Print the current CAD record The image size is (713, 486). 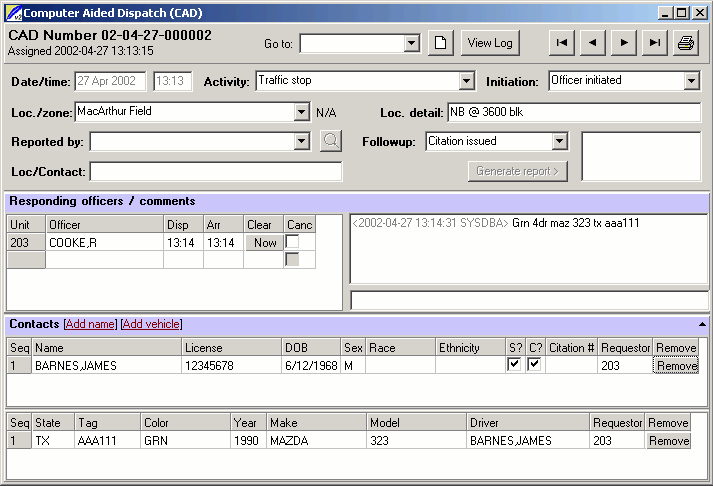pyautogui.click(x=686, y=43)
